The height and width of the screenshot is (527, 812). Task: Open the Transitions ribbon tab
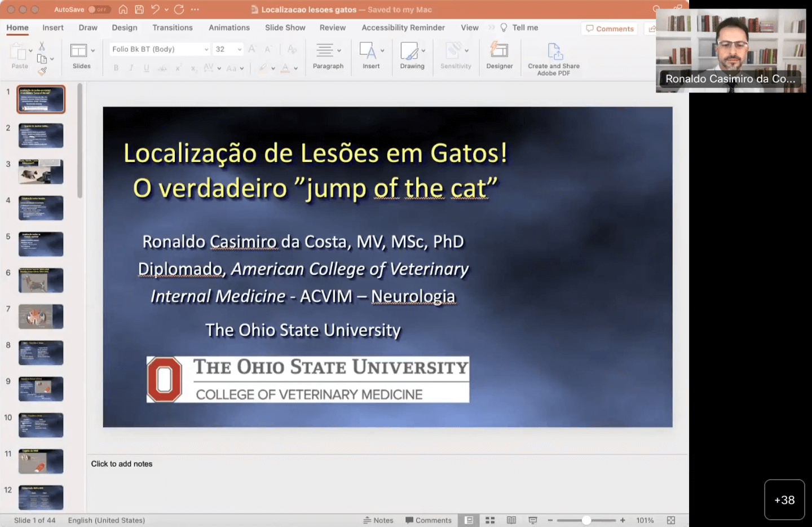173,28
